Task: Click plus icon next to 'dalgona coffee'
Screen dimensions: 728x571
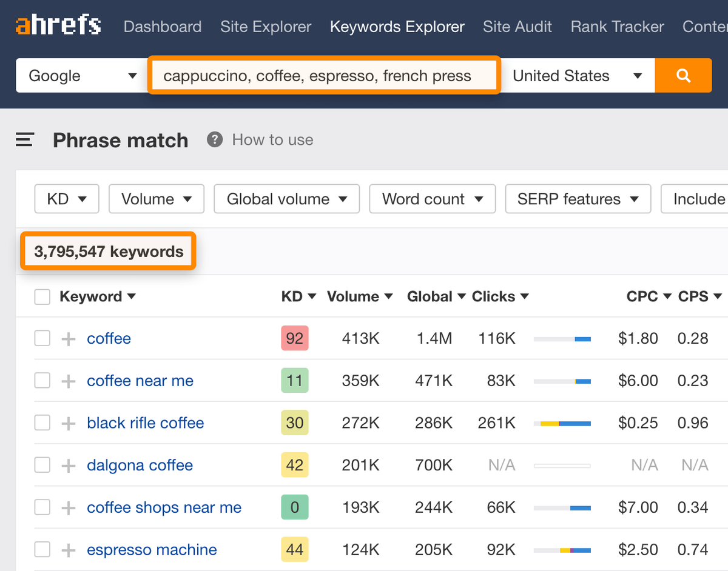Action: coord(69,466)
